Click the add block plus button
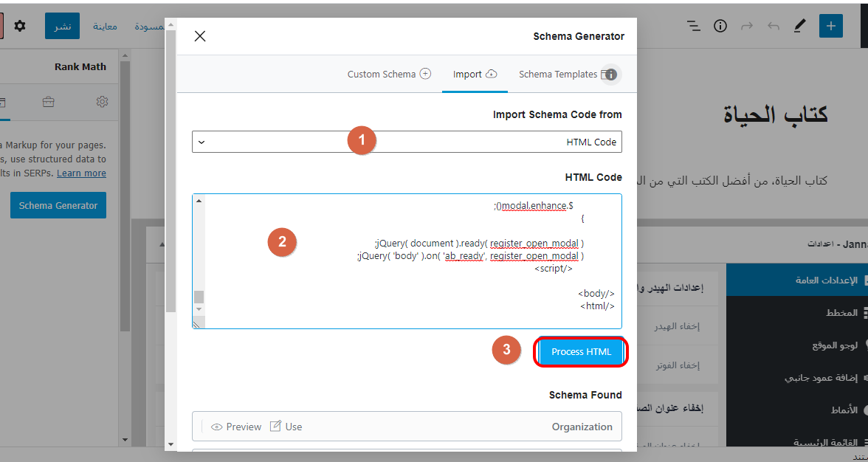 (830, 26)
